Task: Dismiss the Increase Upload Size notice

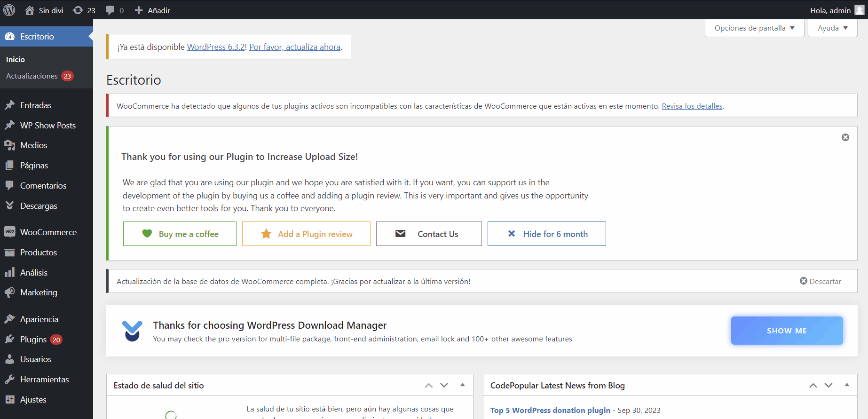Action: tap(845, 137)
